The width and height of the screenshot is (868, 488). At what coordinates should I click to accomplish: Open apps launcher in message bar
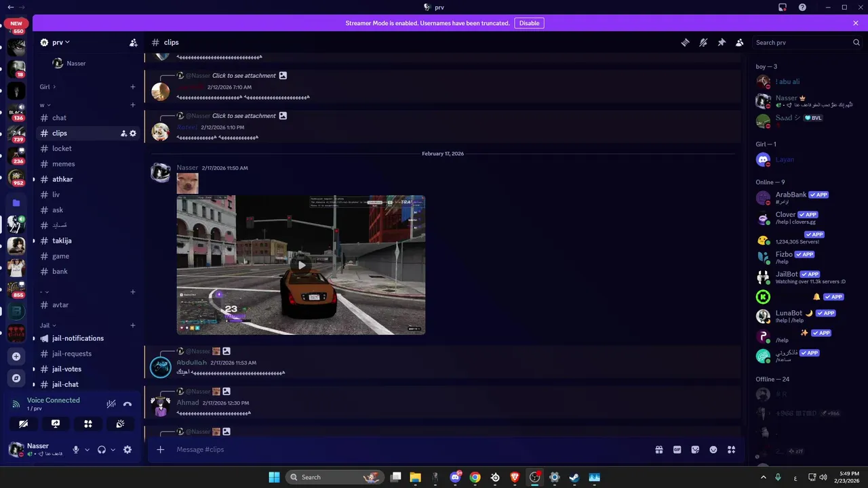[x=731, y=449]
